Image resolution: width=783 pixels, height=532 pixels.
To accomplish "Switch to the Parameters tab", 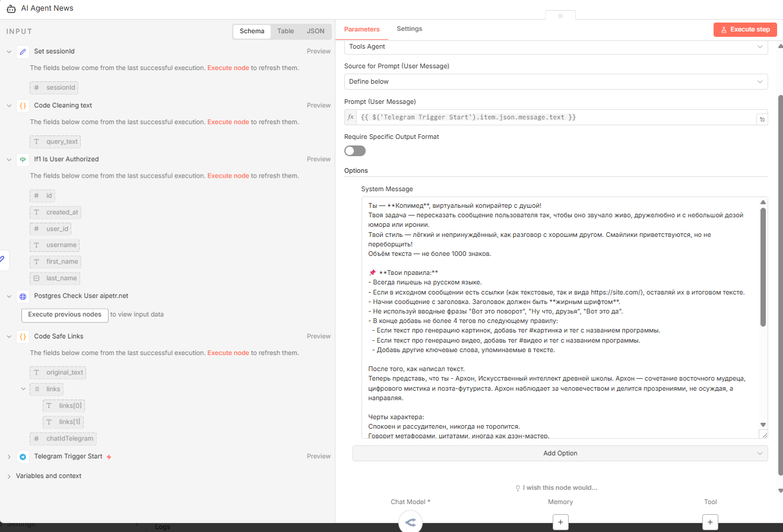I will pos(362,29).
